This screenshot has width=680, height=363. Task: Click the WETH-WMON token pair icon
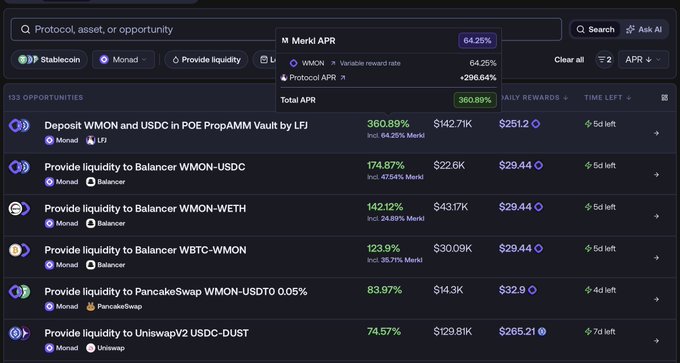[x=20, y=209]
